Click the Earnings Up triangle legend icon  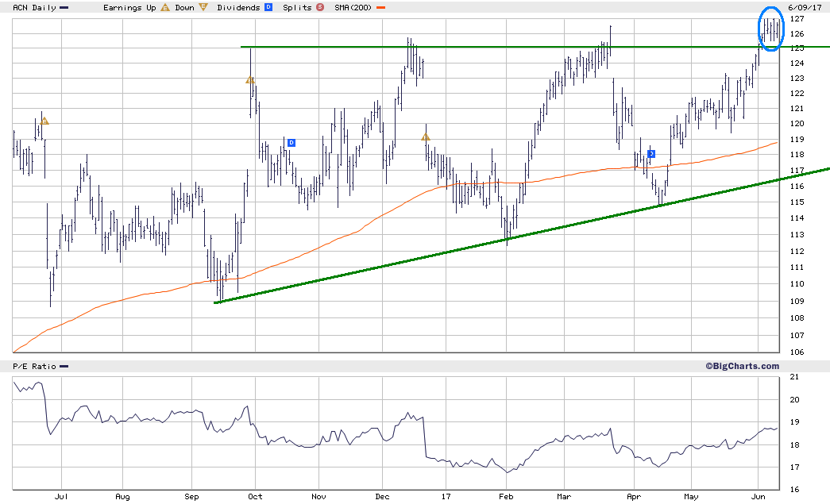[164, 7]
